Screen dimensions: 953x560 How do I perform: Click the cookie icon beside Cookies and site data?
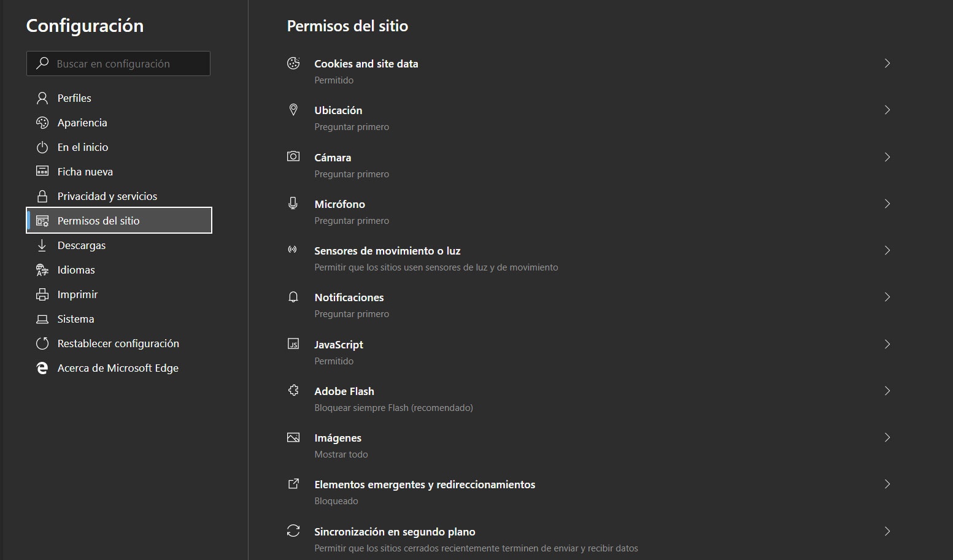pyautogui.click(x=293, y=63)
